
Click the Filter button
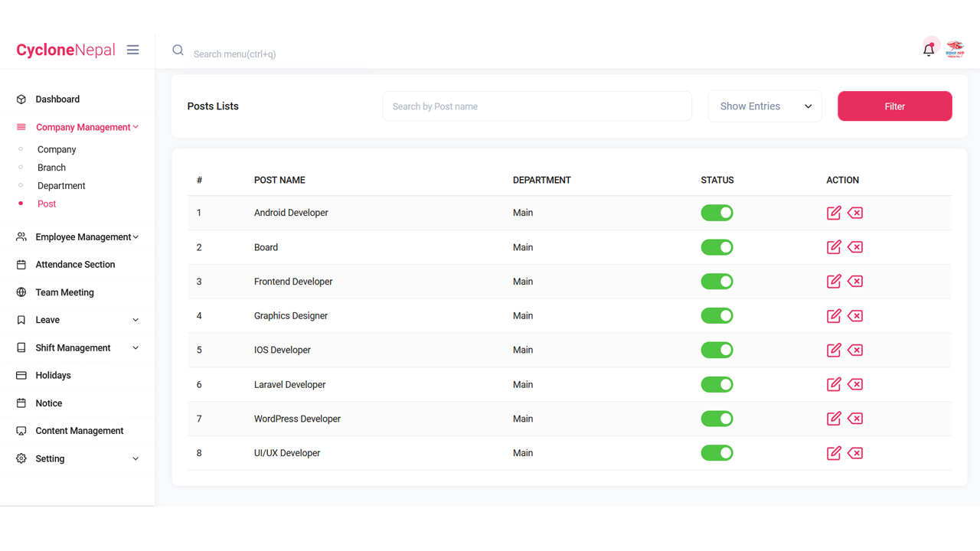[894, 106]
